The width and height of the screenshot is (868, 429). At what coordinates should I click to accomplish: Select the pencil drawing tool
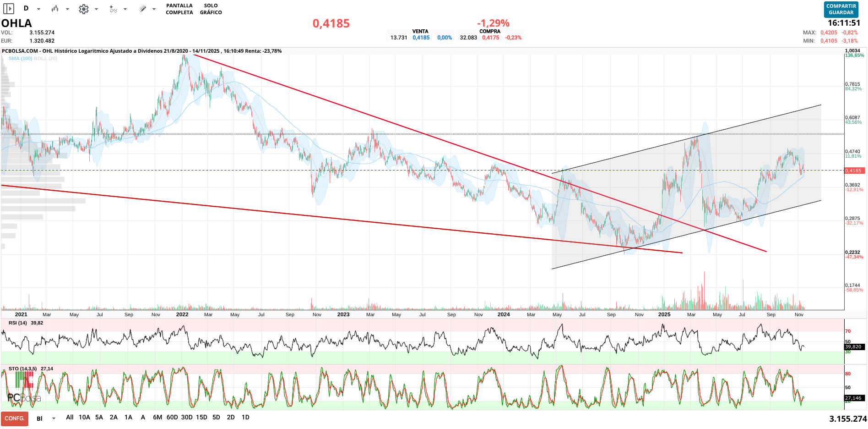pos(143,9)
